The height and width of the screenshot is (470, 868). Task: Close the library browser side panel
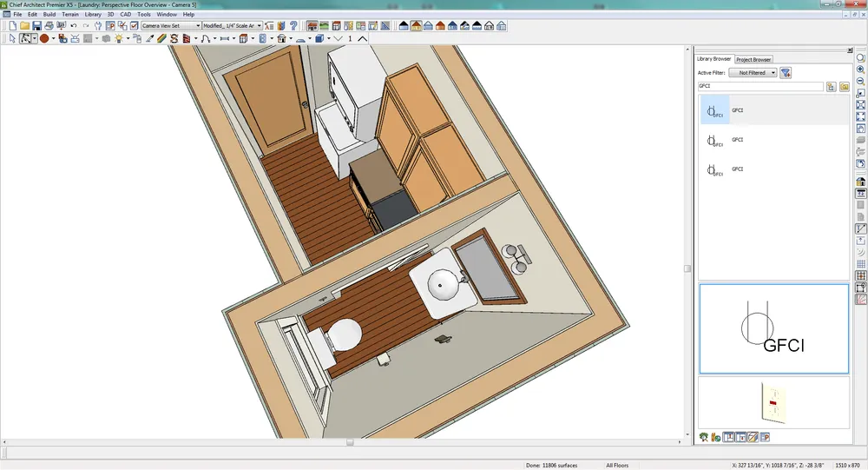point(850,50)
